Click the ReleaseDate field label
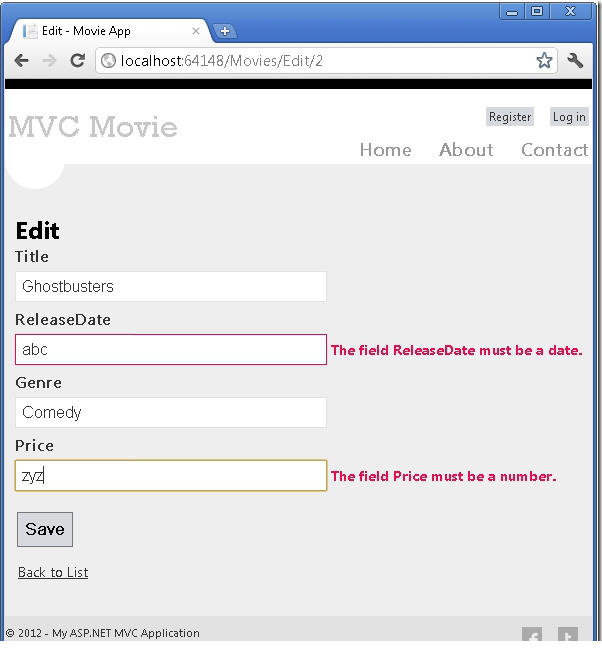This screenshot has height=666, width=602. point(63,320)
